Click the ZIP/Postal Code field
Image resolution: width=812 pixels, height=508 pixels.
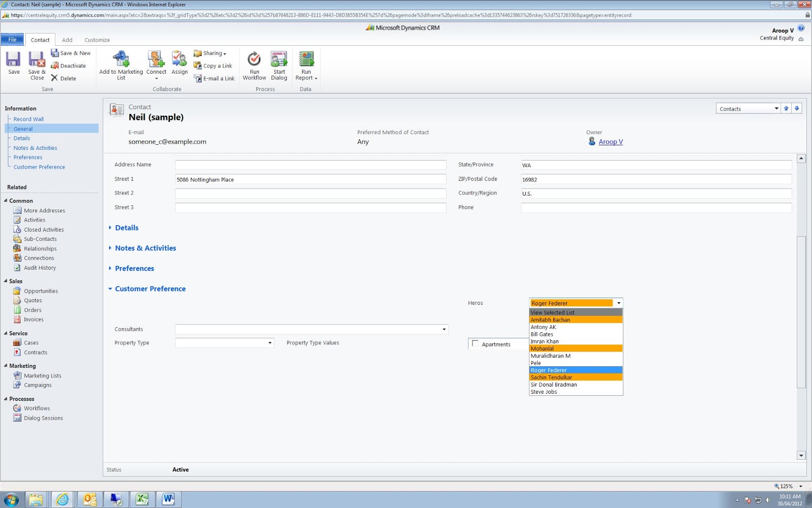[x=656, y=179]
